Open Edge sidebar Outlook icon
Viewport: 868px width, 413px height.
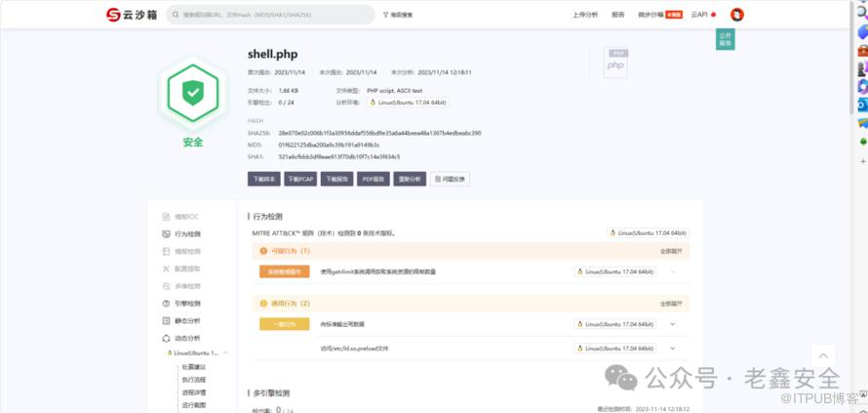point(862,104)
